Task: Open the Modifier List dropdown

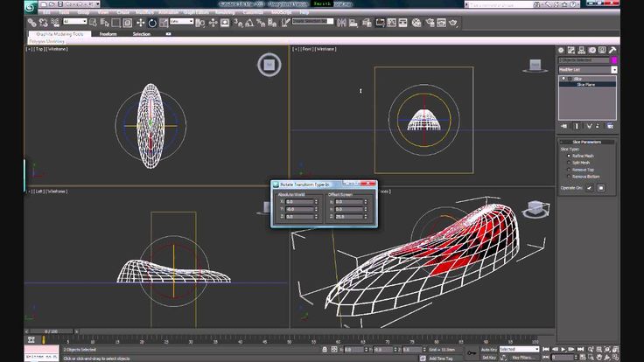Action: (614, 70)
